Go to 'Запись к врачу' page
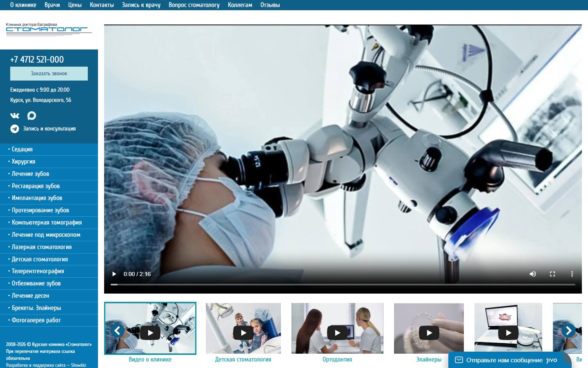The height and width of the screenshot is (368, 588). pos(141,5)
